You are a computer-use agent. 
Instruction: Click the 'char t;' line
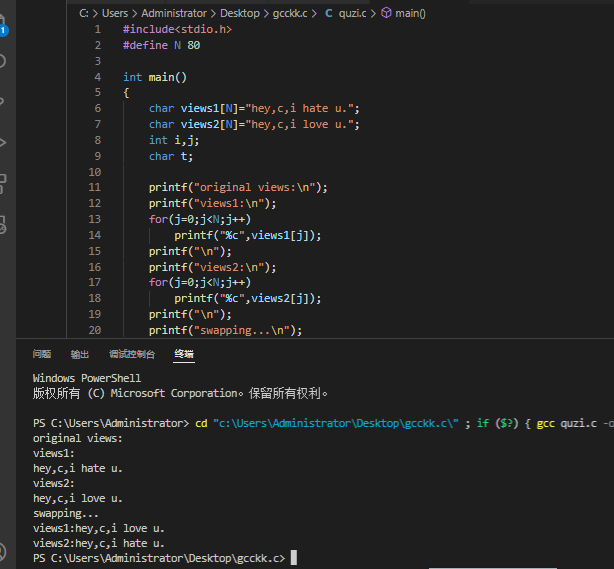pyautogui.click(x=171, y=156)
